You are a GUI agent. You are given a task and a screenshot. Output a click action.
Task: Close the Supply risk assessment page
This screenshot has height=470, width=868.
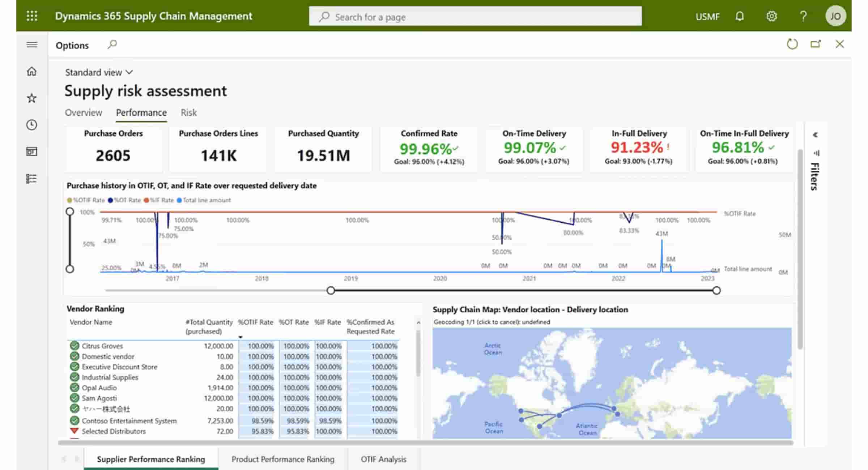[x=840, y=44]
